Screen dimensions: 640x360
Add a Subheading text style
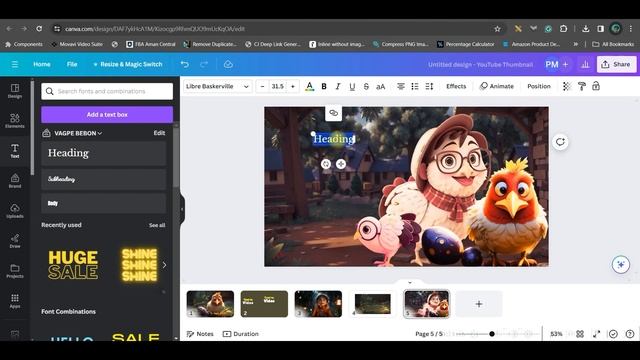point(104,179)
